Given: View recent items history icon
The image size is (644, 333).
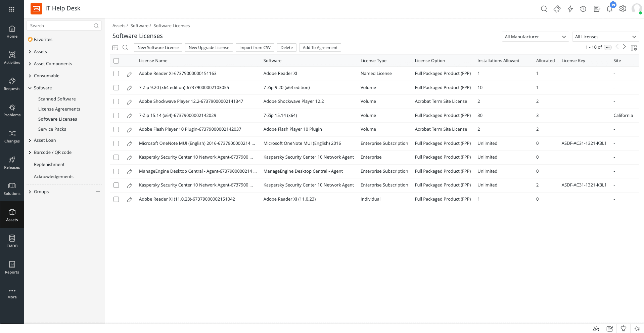Looking at the screenshot, I should tap(583, 9).
